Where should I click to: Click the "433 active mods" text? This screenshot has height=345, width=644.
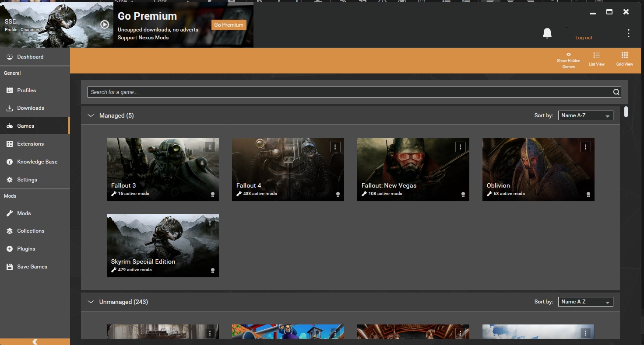click(260, 194)
